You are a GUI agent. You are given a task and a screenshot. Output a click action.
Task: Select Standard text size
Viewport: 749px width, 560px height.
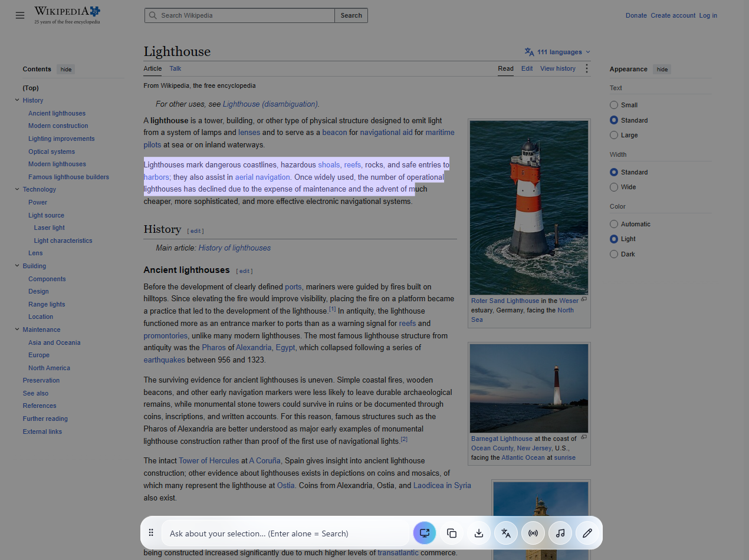pyautogui.click(x=614, y=120)
